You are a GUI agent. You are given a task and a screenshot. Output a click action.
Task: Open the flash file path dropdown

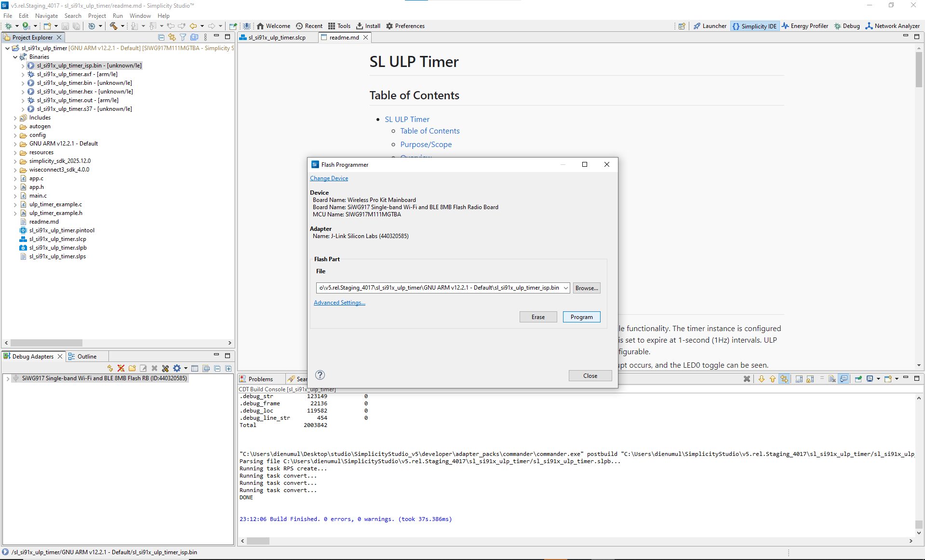tap(566, 288)
